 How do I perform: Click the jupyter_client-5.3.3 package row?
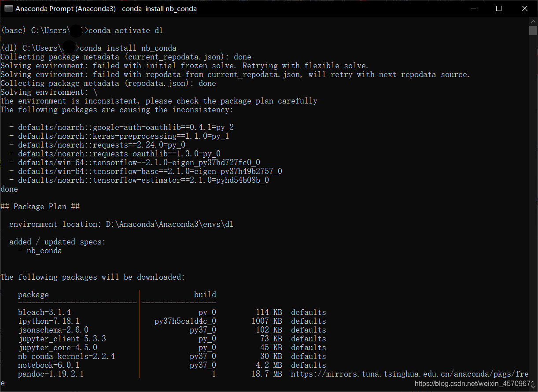(x=172, y=339)
